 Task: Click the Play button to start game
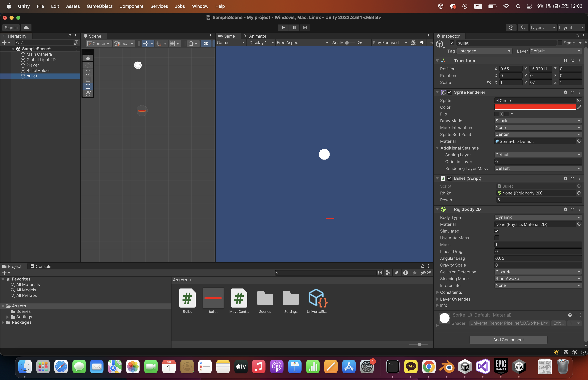[x=283, y=27]
